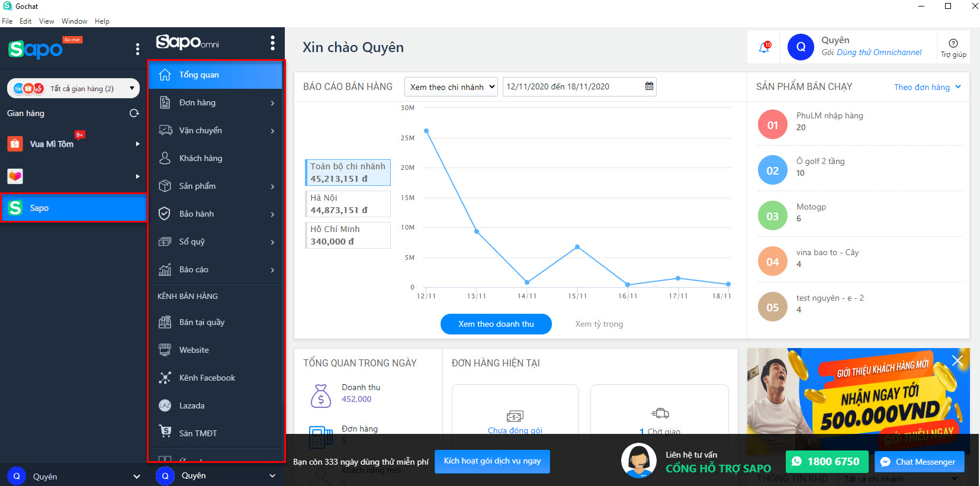Select the Sapo store entry

74,208
